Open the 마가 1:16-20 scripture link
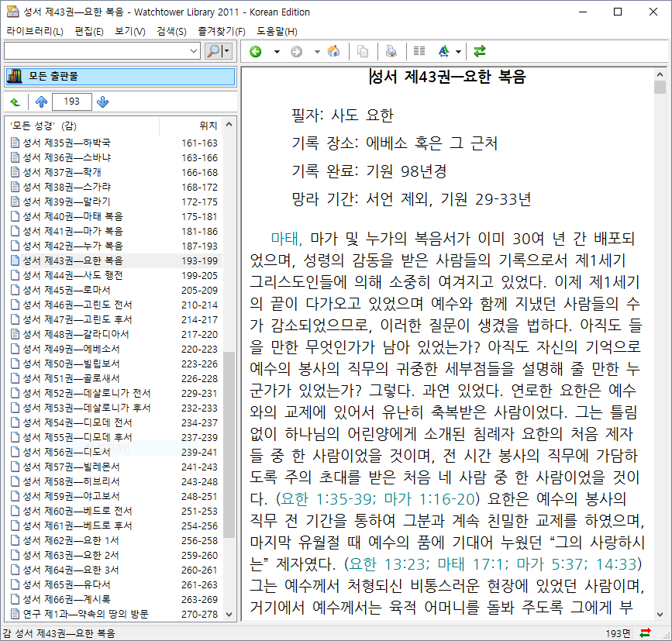Viewport: 672px width, 641px height. pyautogui.click(x=430, y=499)
